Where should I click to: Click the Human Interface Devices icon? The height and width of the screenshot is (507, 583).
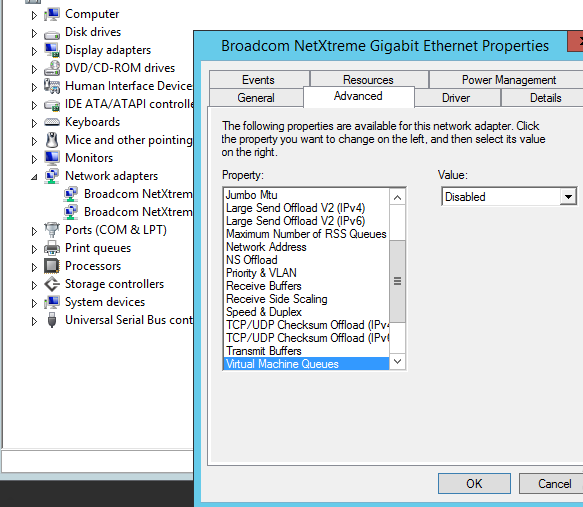coord(52,86)
